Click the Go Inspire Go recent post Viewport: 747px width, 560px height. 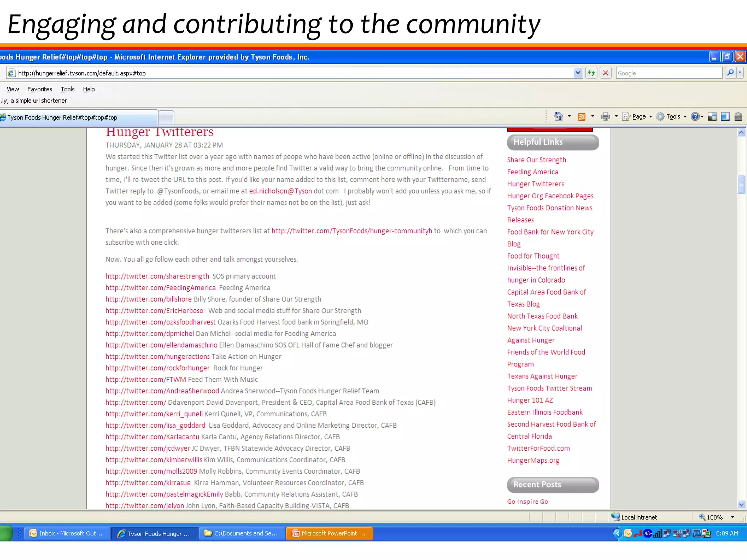[x=527, y=501]
